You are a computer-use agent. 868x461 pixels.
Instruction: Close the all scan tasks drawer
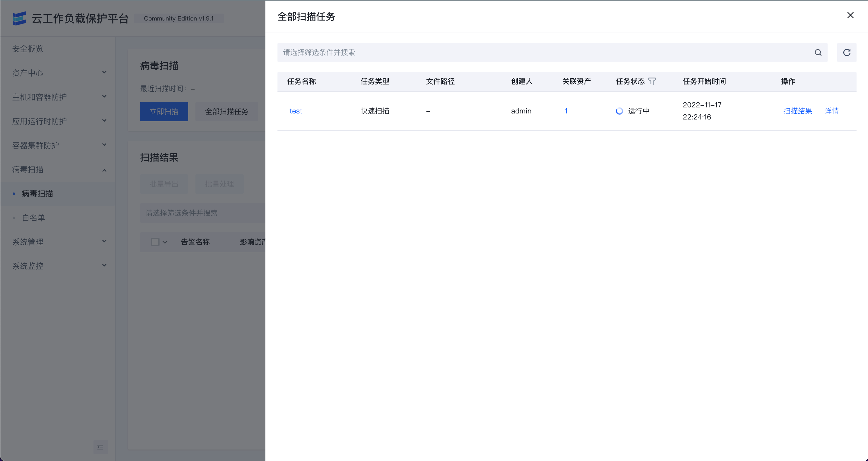tap(850, 15)
